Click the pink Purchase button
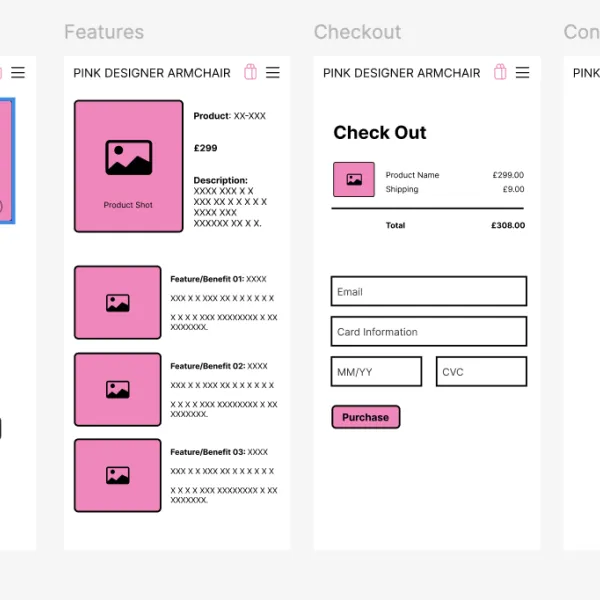 tap(366, 417)
